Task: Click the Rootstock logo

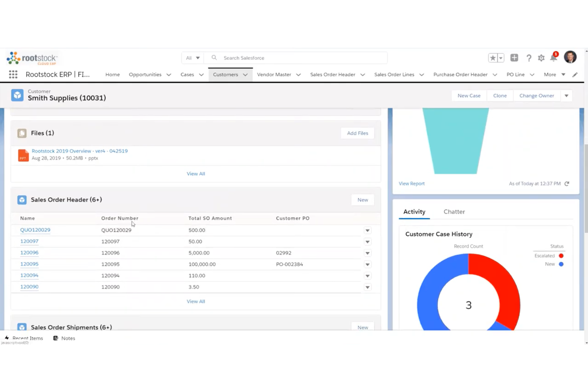Action: (32, 58)
